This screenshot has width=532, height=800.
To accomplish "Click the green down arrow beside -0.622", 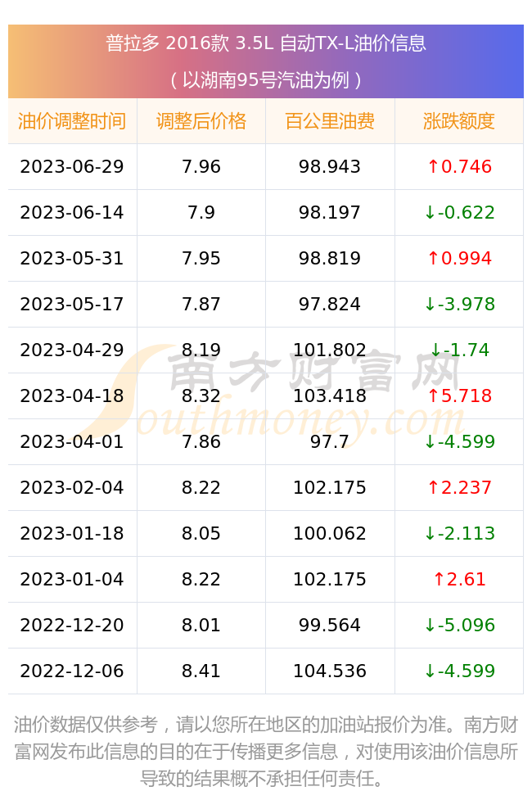I will [x=430, y=213].
